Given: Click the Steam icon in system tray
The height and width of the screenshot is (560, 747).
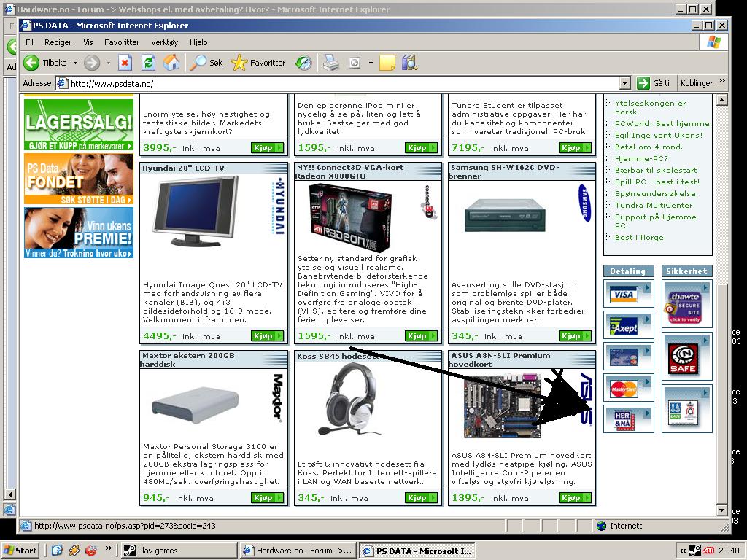Looking at the screenshot, I should 695,551.
